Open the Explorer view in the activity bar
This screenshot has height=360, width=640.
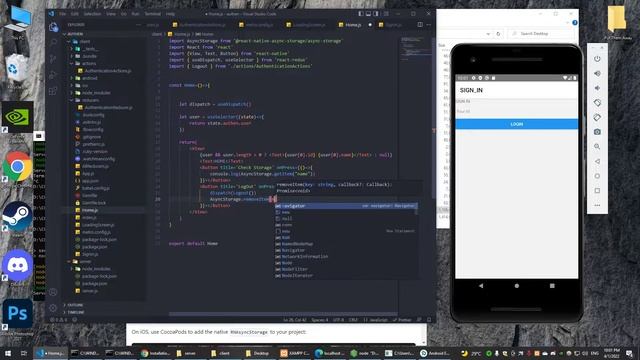click(53, 27)
